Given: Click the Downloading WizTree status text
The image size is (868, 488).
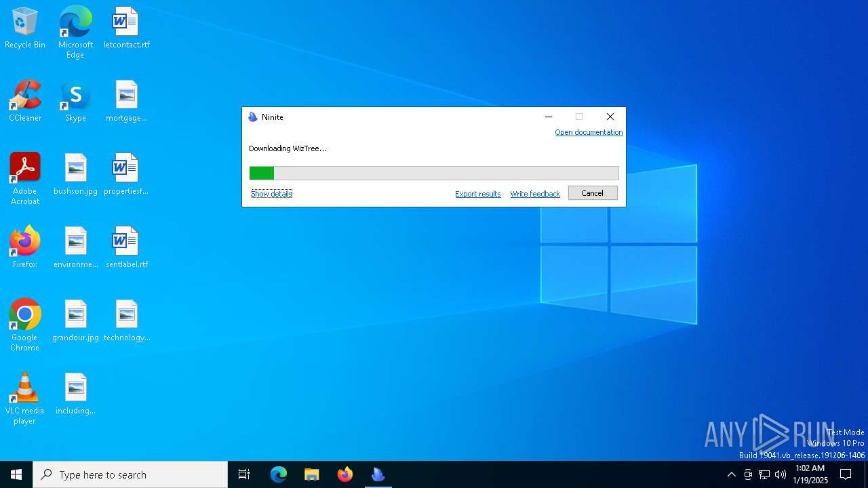Looking at the screenshot, I should click(x=288, y=148).
